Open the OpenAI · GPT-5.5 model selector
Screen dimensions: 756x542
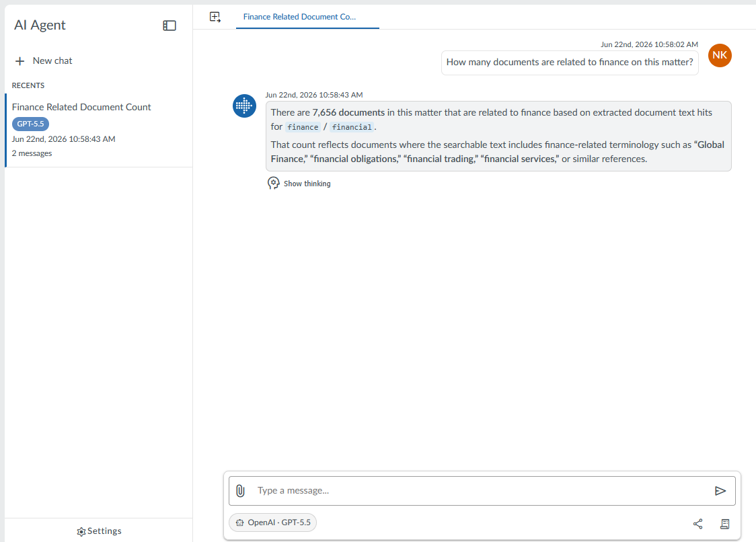click(x=273, y=522)
